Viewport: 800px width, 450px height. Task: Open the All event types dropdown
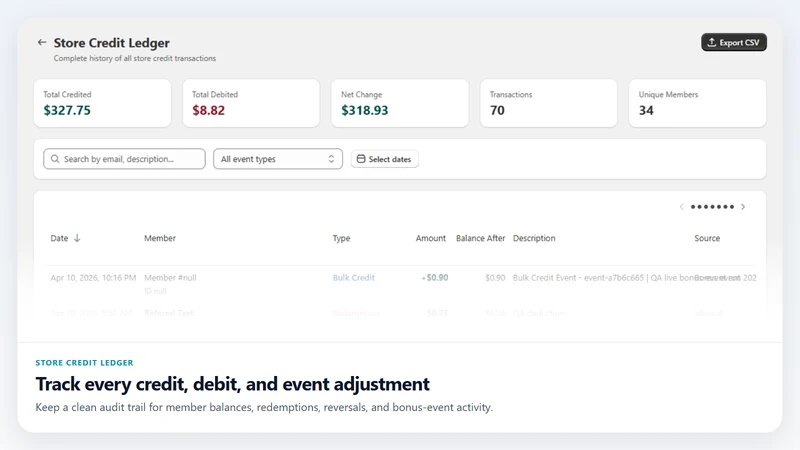click(x=278, y=159)
